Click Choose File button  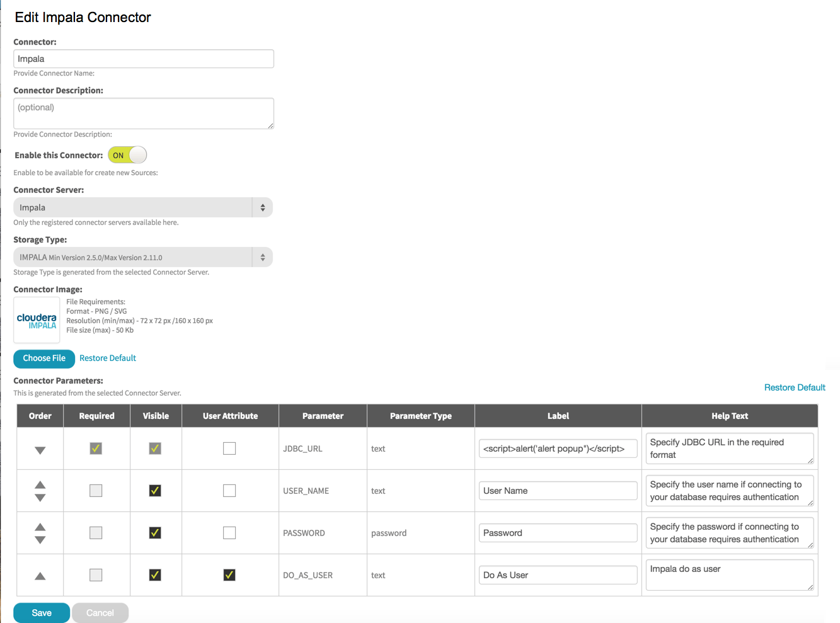coord(44,358)
